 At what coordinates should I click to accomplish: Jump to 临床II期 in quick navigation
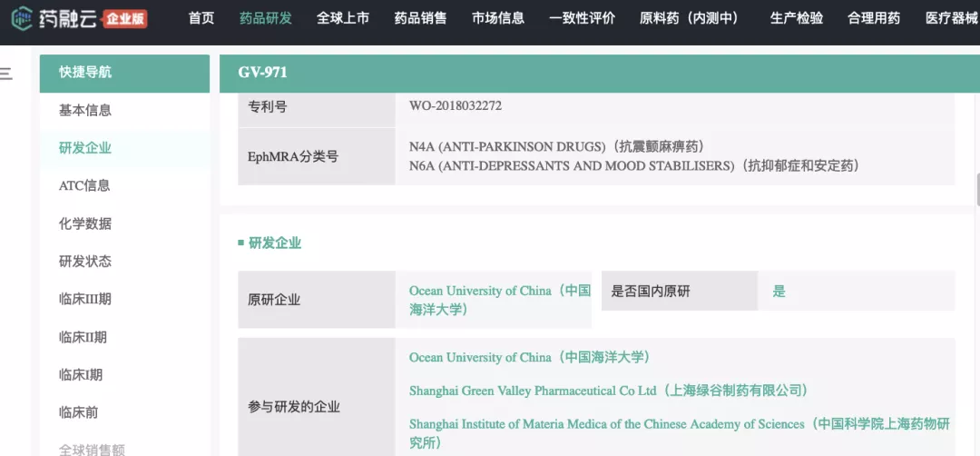click(83, 337)
